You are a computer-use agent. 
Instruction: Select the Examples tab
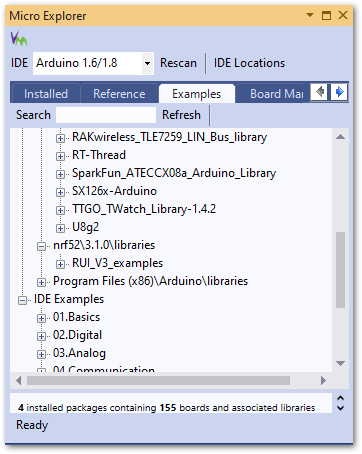click(197, 94)
